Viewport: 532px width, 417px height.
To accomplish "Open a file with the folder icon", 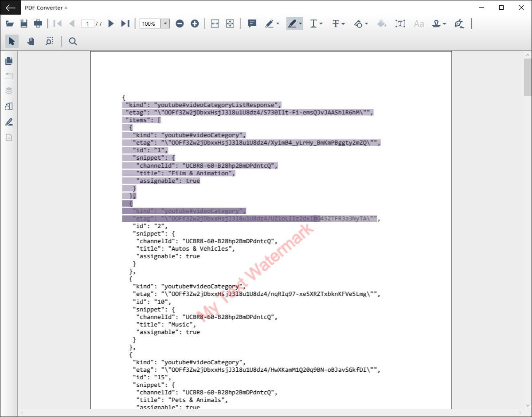I will 9,24.
